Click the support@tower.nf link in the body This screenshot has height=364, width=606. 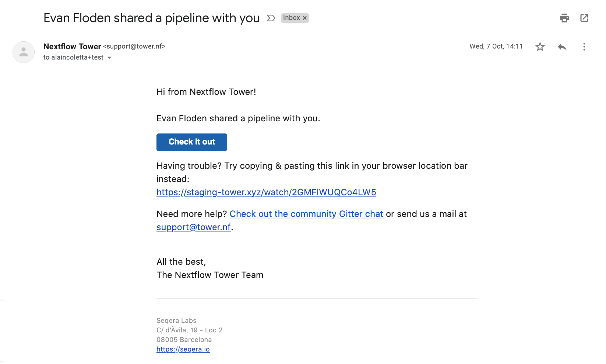click(x=194, y=227)
